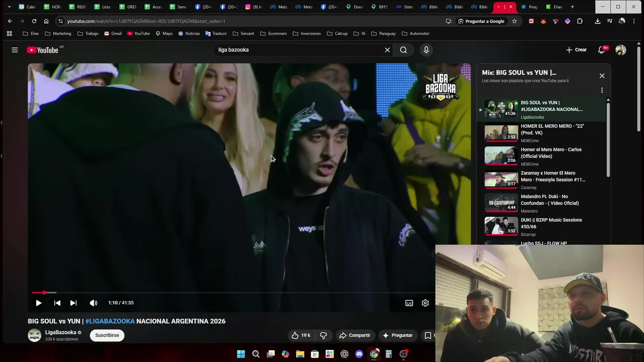Select DUKI BZRP Music Sessions 50/66 video

[542, 227]
